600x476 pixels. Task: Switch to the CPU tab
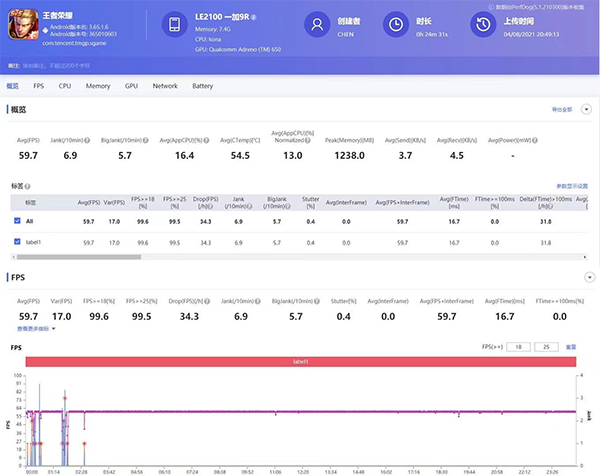click(64, 86)
